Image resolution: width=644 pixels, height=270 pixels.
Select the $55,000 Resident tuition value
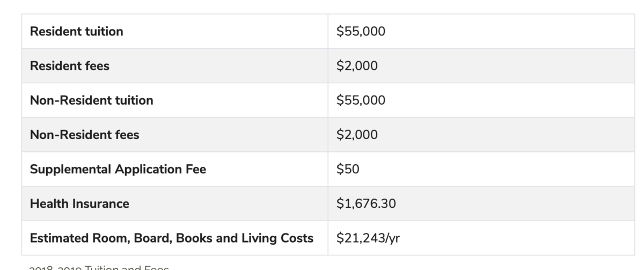tap(361, 32)
